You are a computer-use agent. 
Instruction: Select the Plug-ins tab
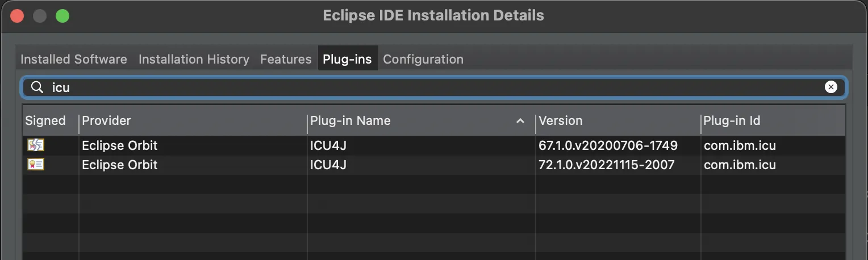click(x=347, y=59)
